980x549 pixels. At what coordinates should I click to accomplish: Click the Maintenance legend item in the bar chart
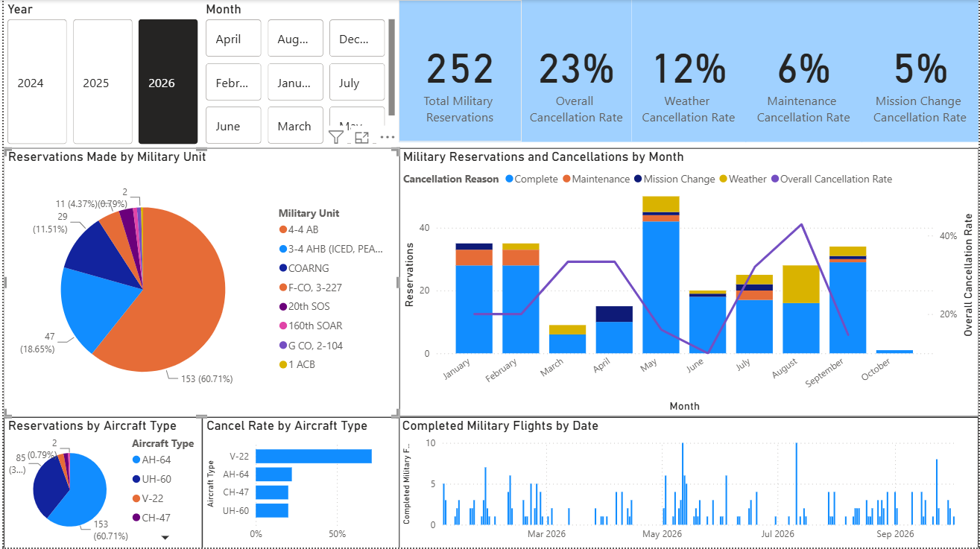[596, 179]
